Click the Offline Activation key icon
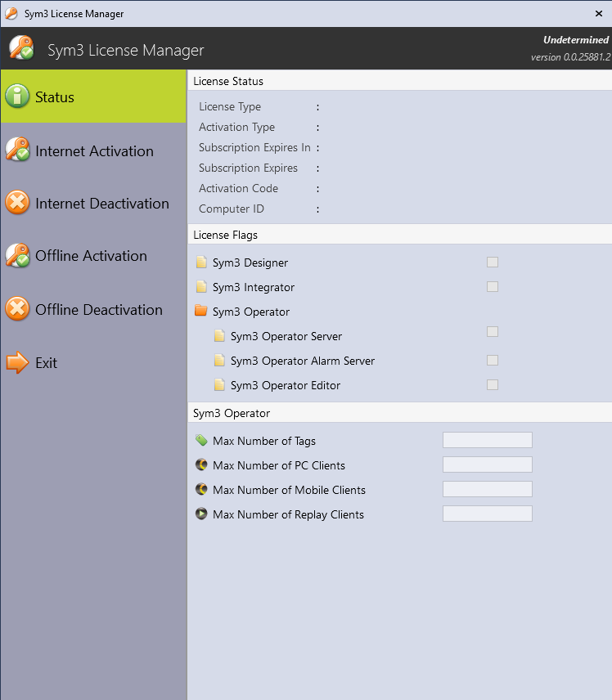 click(x=17, y=255)
